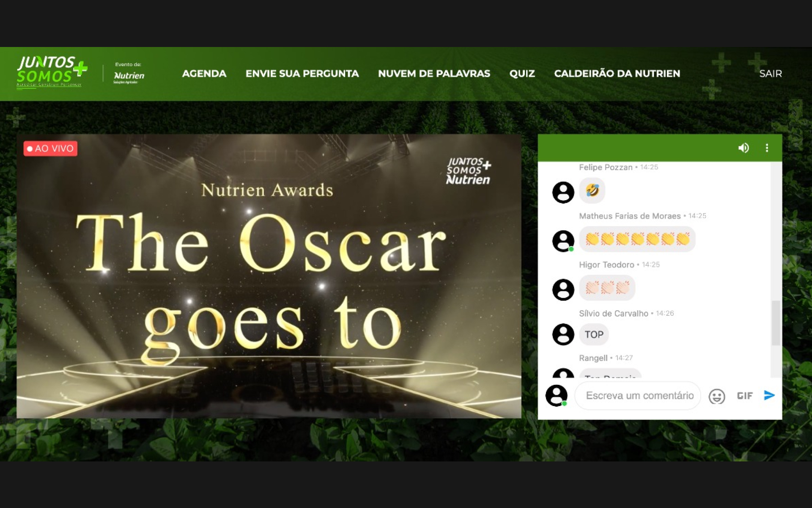Open the AGENDA menu item

204,74
